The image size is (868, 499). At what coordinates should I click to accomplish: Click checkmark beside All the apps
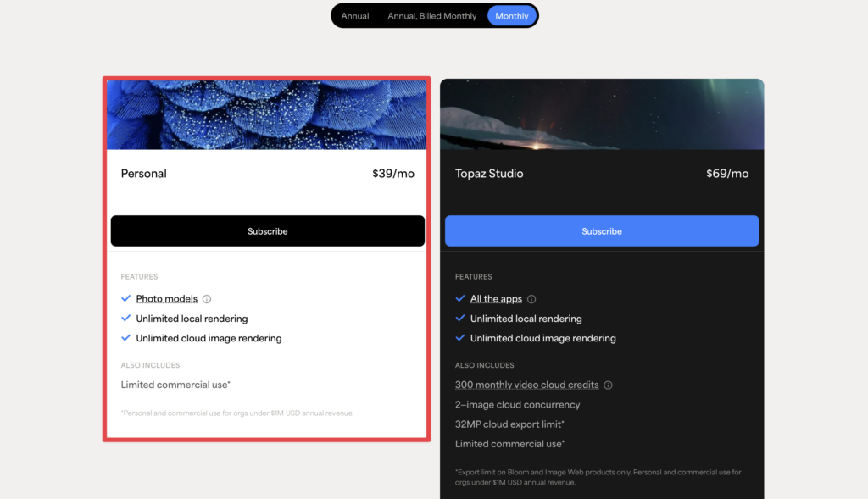[460, 299]
